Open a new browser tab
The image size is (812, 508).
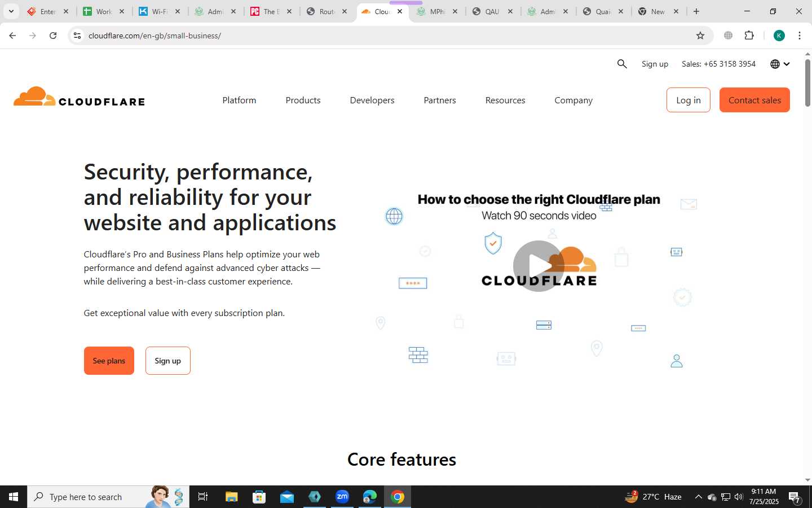696,11
